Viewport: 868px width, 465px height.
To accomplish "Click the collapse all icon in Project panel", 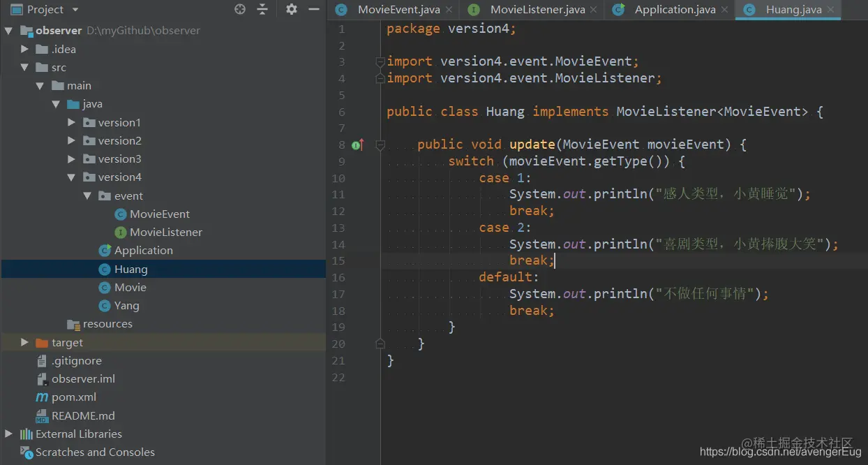I will point(262,9).
